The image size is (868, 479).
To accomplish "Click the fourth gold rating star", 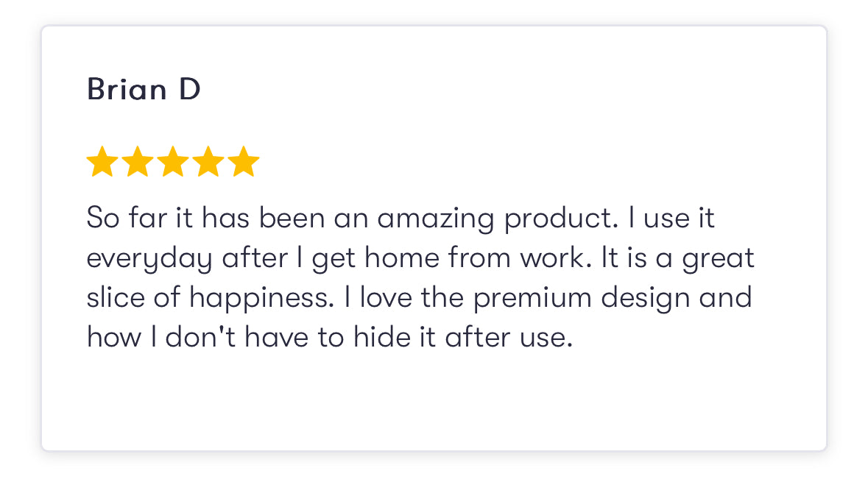I will (x=208, y=163).
